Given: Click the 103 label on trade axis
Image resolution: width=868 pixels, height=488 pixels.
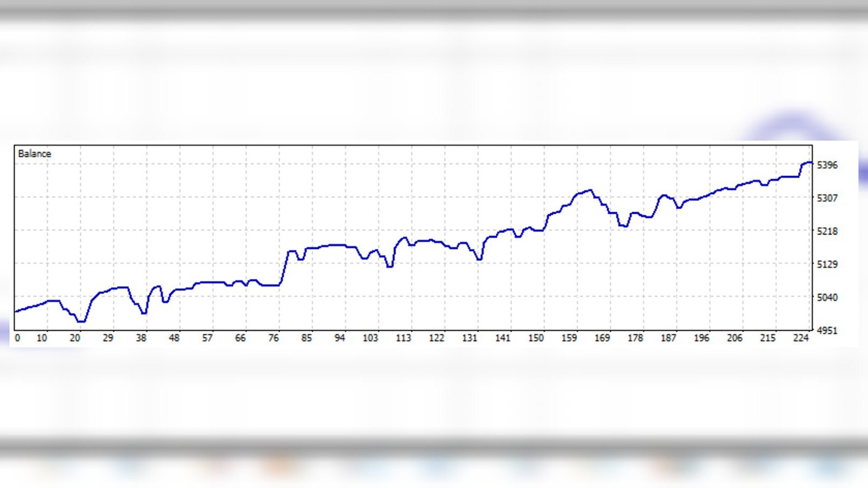Looking at the screenshot, I should (x=370, y=338).
